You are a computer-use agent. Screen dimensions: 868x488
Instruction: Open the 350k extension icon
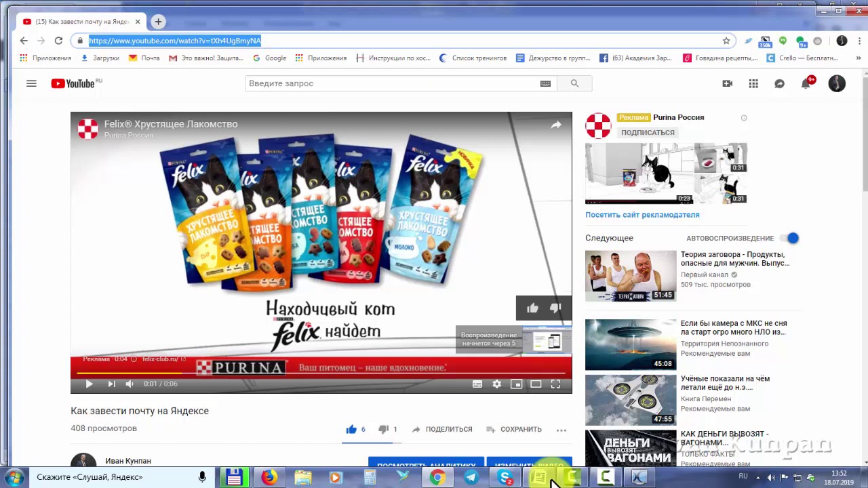[x=765, y=41]
